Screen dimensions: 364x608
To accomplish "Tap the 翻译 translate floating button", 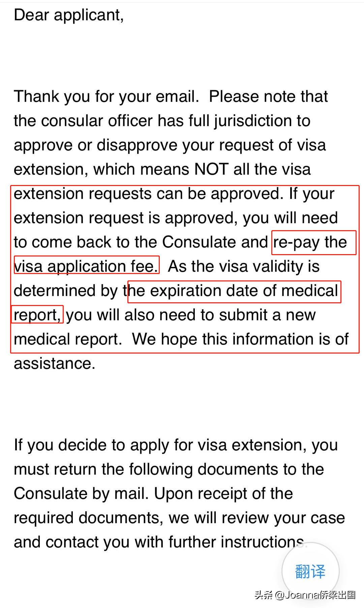I will 310,571.
